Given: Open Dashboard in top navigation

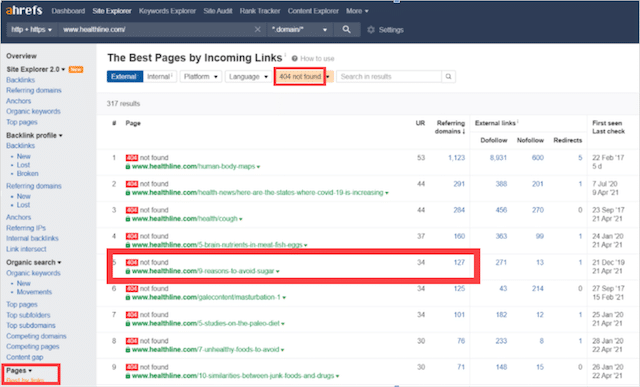Looking at the screenshot, I should click(x=68, y=11).
